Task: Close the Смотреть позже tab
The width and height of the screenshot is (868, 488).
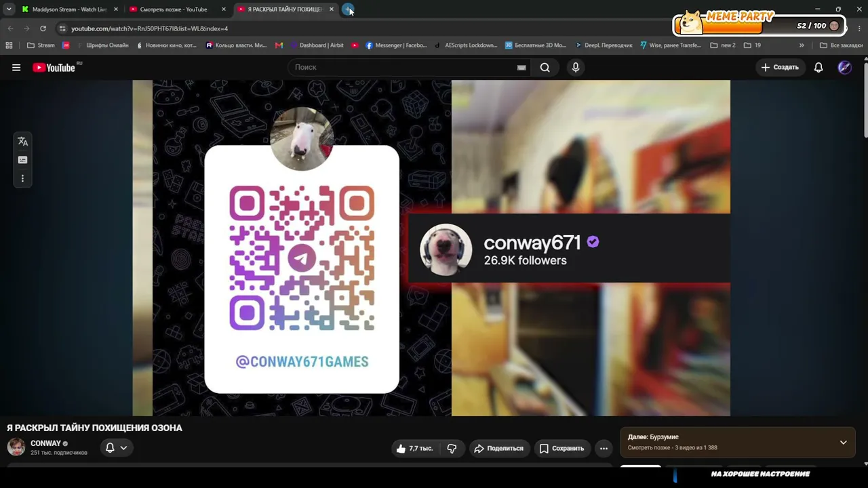Action: click(x=224, y=9)
